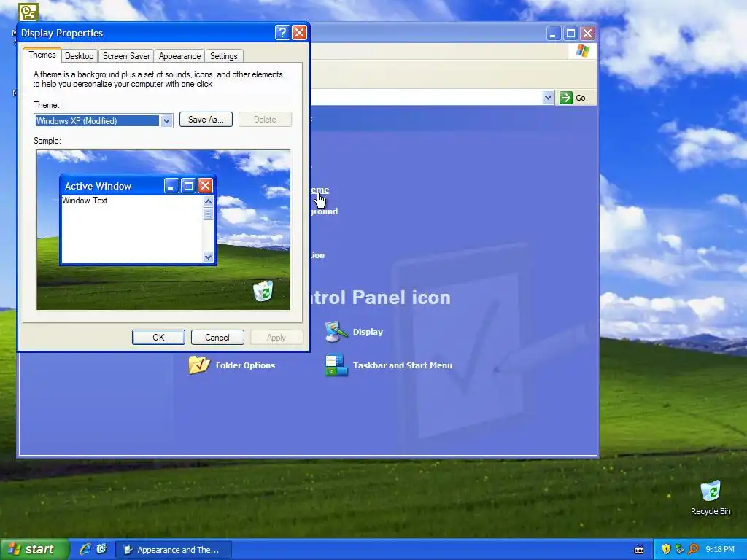Click the Window Text sample text
Screen dimensions: 747x560
(85, 201)
